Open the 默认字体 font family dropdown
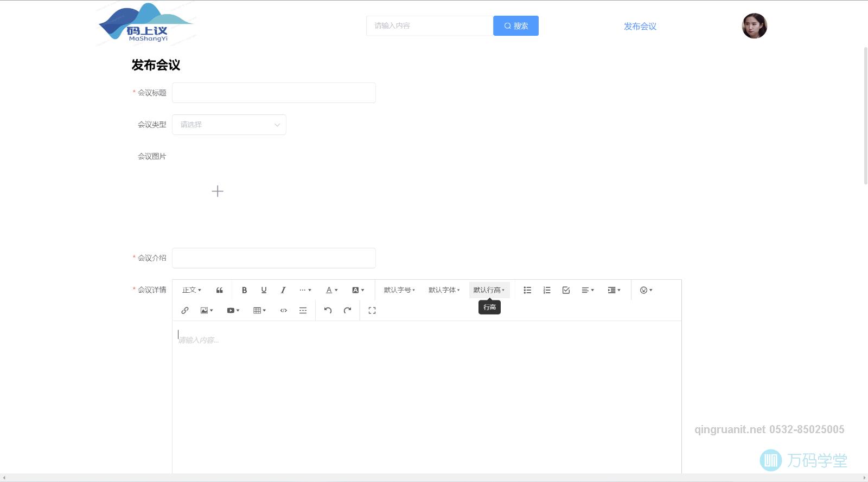868x482 pixels. click(x=444, y=290)
